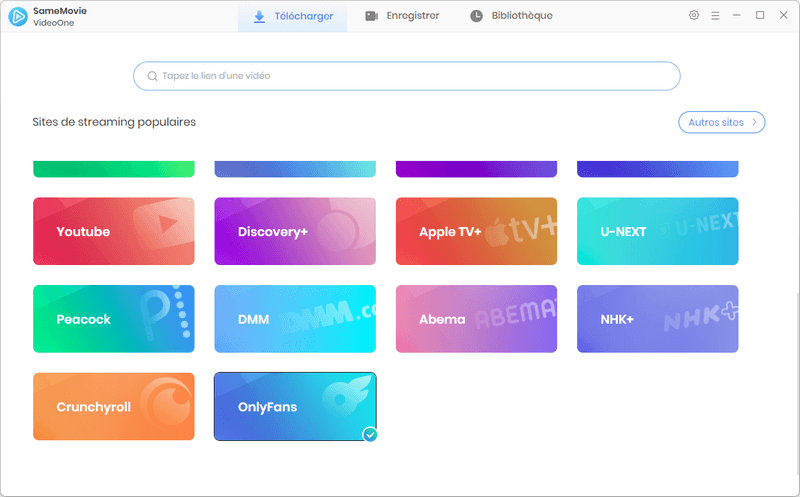The image size is (800, 497).
Task: Select the DMM site card
Action: click(295, 319)
